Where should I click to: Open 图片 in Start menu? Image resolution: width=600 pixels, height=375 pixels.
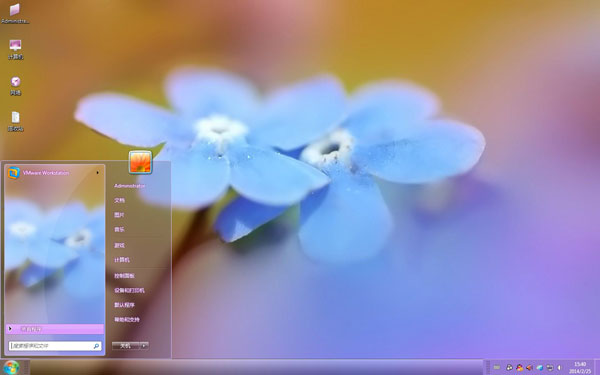coord(119,215)
